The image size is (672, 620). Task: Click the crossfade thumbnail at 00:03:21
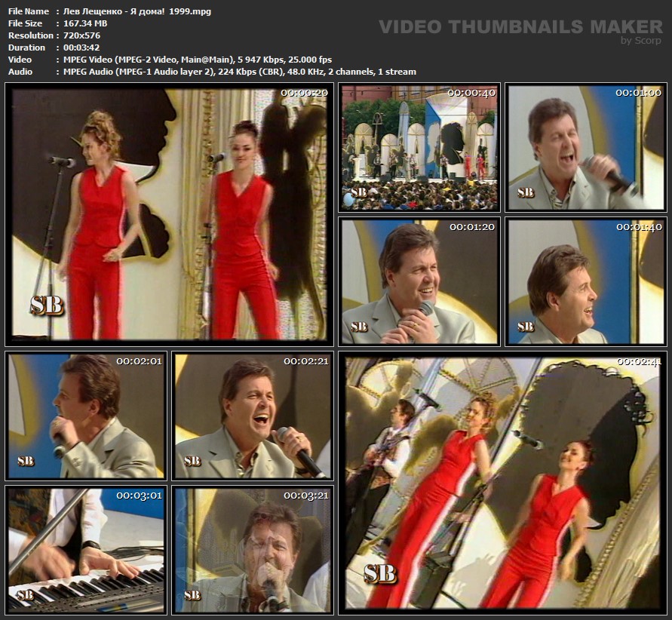(253, 549)
